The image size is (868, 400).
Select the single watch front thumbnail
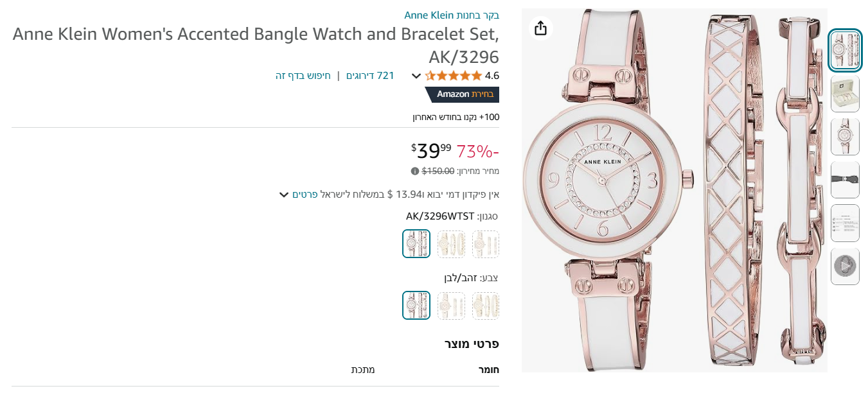(845, 137)
